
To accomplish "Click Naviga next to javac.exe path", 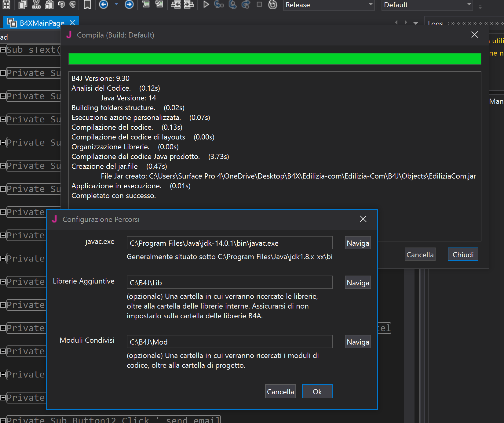I will 358,243.
